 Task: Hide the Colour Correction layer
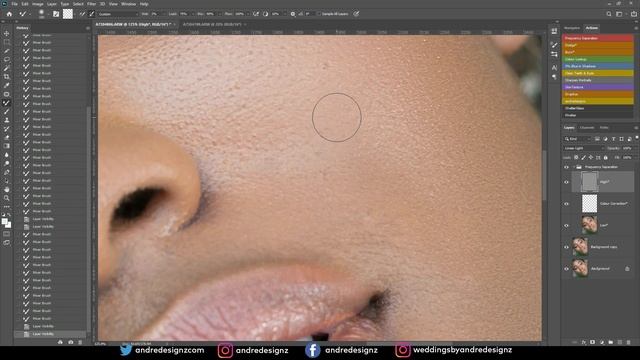pyautogui.click(x=566, y=204)
